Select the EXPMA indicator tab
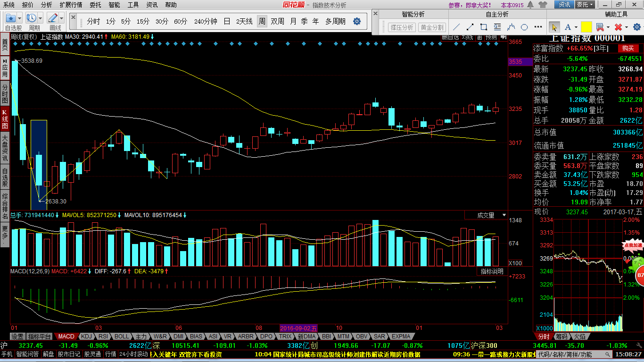 [401, 337]
